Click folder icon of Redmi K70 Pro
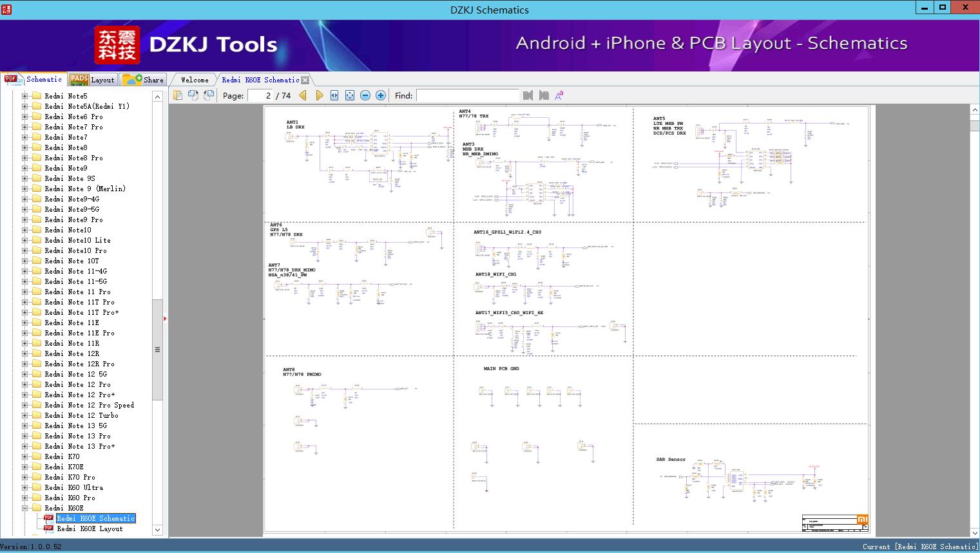 pyautogui.click(x=37, y=477)
